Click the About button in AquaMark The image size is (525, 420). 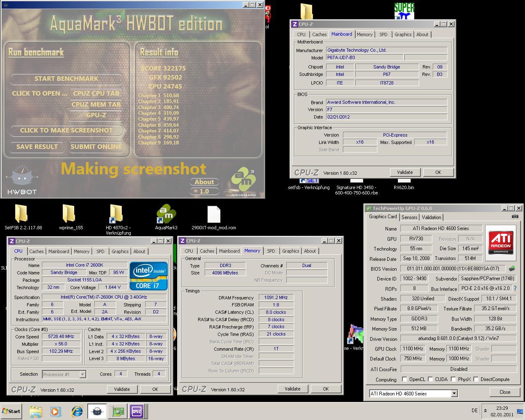tap(204, 182)
